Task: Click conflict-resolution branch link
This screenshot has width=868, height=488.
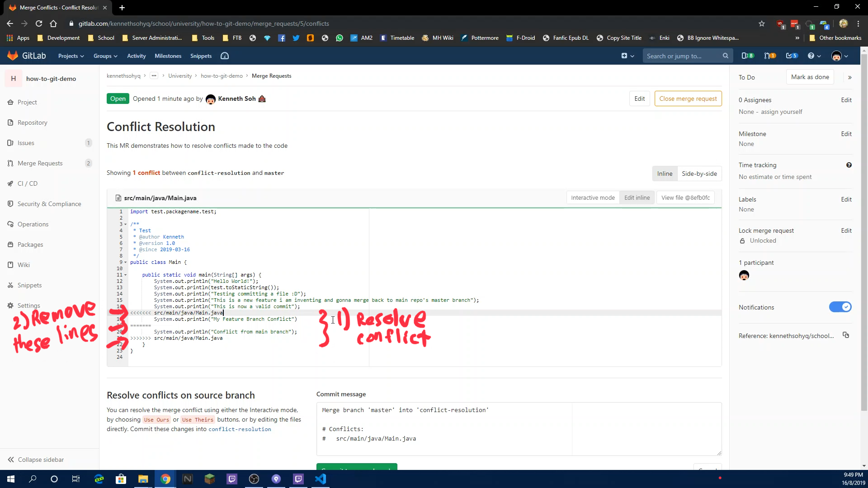Action: pos(240,429)
